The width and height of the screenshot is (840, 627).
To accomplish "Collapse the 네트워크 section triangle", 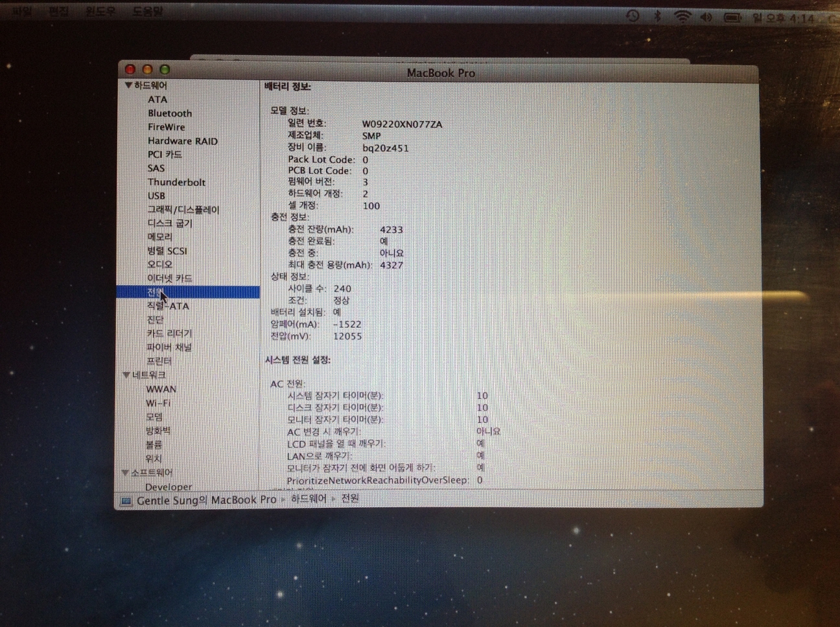I will (126, 375).
